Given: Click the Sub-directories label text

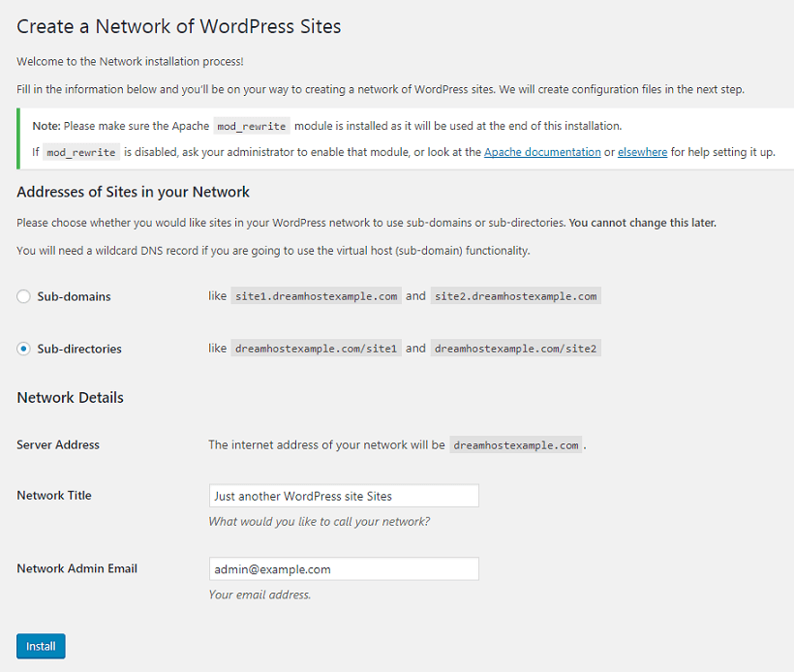Looking at the screenshot, I should (x=79, y=349).
